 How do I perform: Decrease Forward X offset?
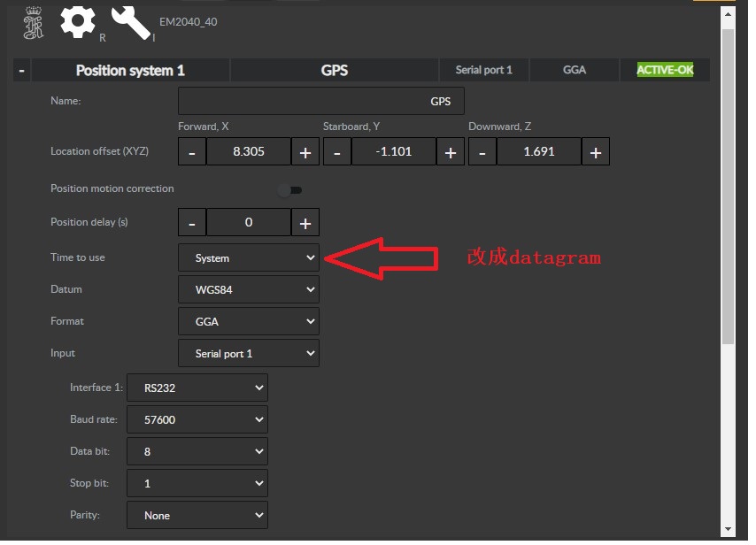192,152
